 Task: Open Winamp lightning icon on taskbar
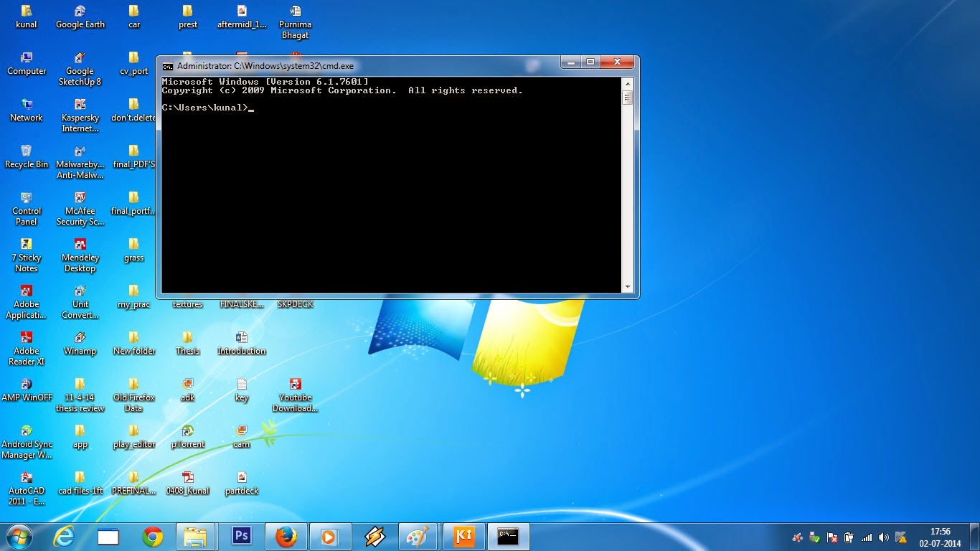pyautogui.click(x=375, y=537)
